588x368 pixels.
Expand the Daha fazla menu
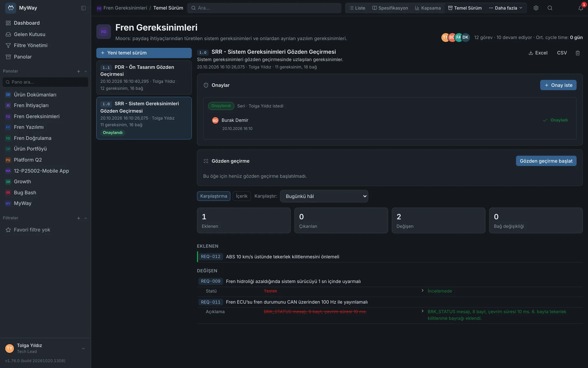(506, 8)
